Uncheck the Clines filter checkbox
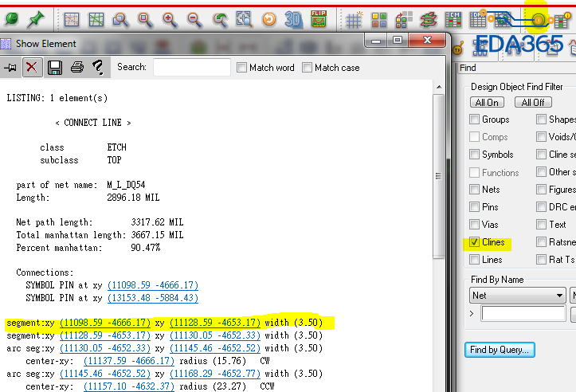This screenshot has width=576, height=392. point(474,242)
